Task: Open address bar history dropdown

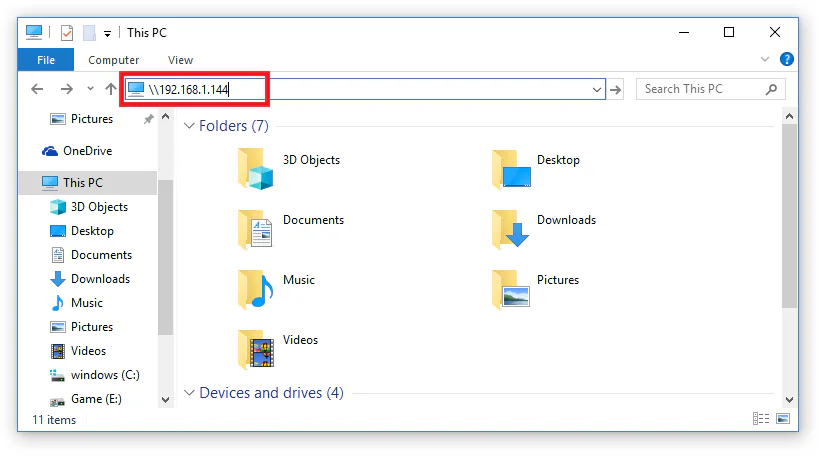Action: (x=597, y=89)
